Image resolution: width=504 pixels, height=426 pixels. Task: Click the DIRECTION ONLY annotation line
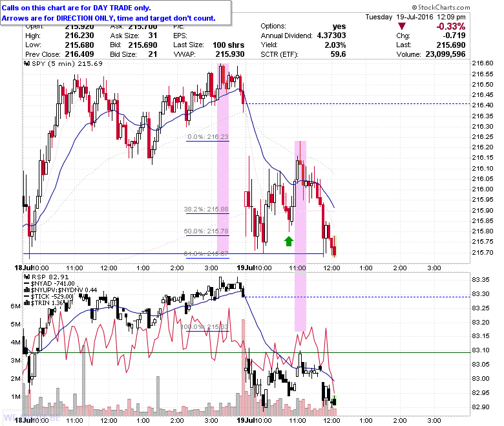tap(109, 18)
